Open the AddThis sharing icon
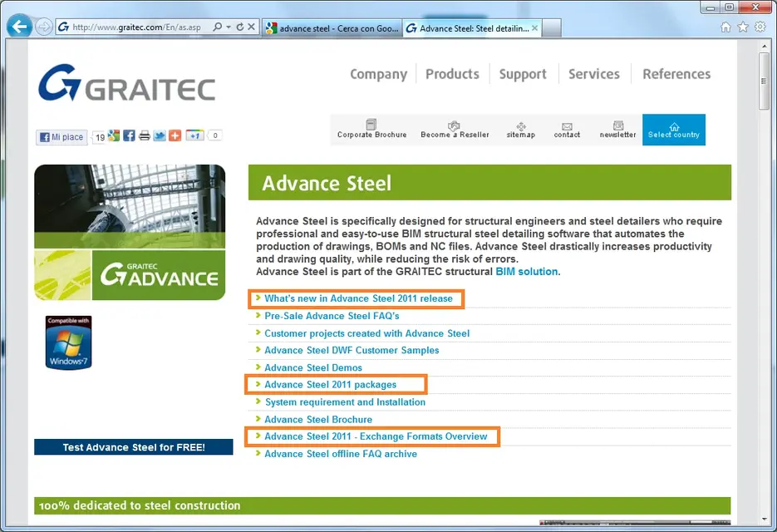 175,135
